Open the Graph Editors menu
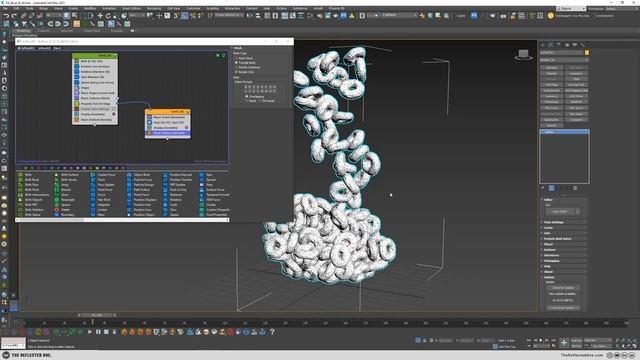This screenshot has height=360, width=640. [x=131, y=8]
